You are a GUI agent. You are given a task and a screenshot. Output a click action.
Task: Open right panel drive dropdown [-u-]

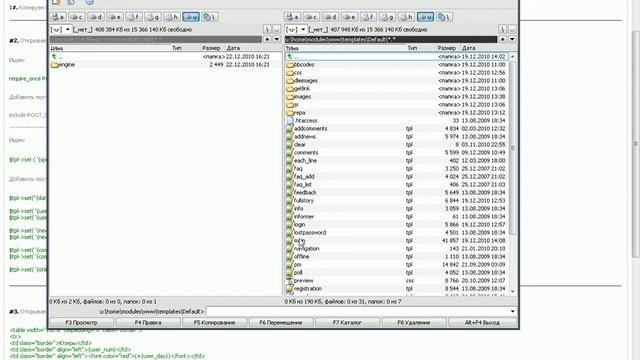pyautogui.click(x=296, y=29)
